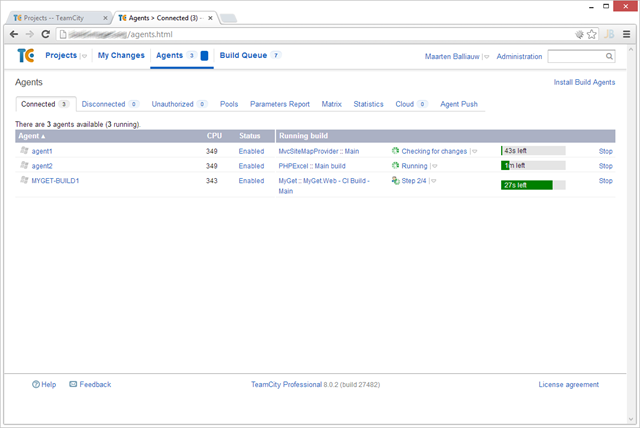
Task: Switch to the Pools tab
Action: tap(229, 104)
